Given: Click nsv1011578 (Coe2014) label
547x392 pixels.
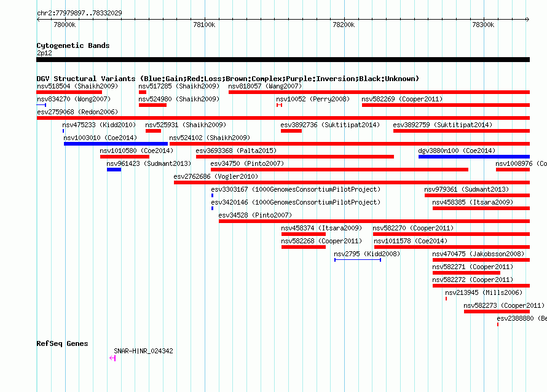Looking at the screenshot, I should 411,241.
